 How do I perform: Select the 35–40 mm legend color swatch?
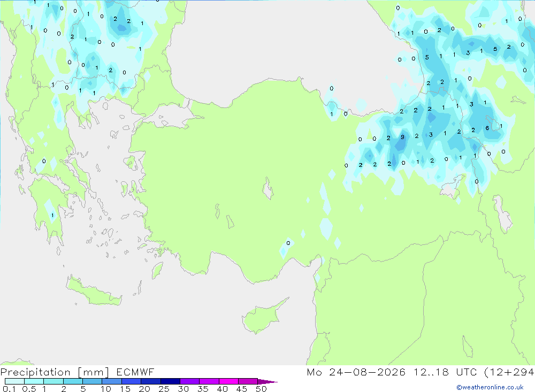tap(209, 381)
